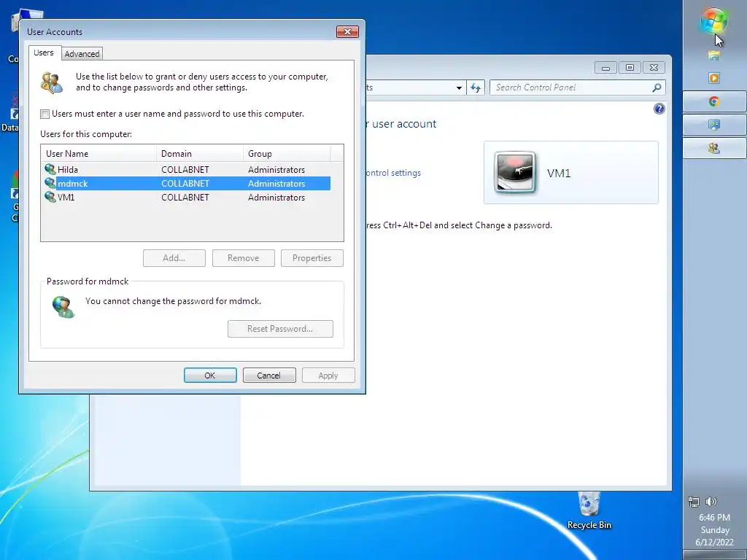
Task: Toggle 'Users must enter a user name and password' checkbox
Action: point(44,114)
